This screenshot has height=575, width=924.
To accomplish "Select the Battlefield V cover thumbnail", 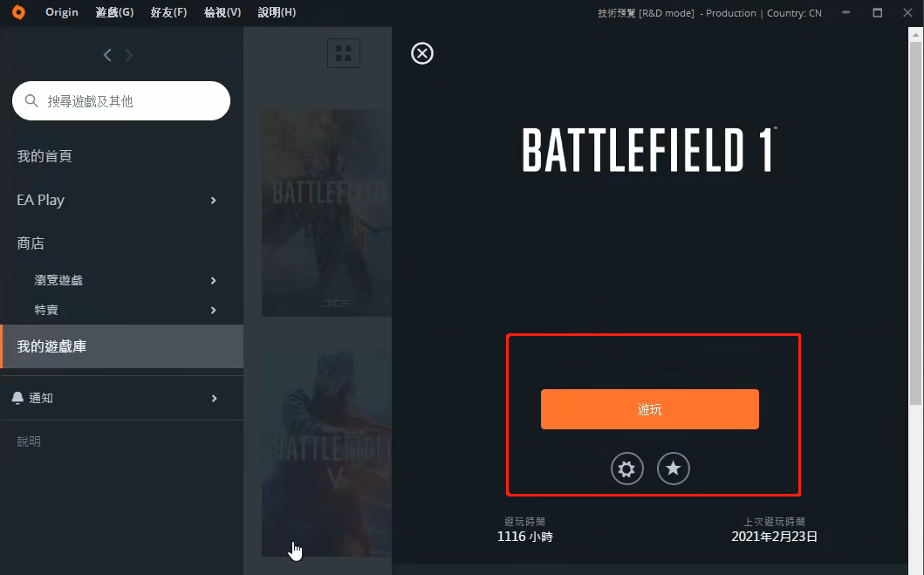I will click(326, 453).
